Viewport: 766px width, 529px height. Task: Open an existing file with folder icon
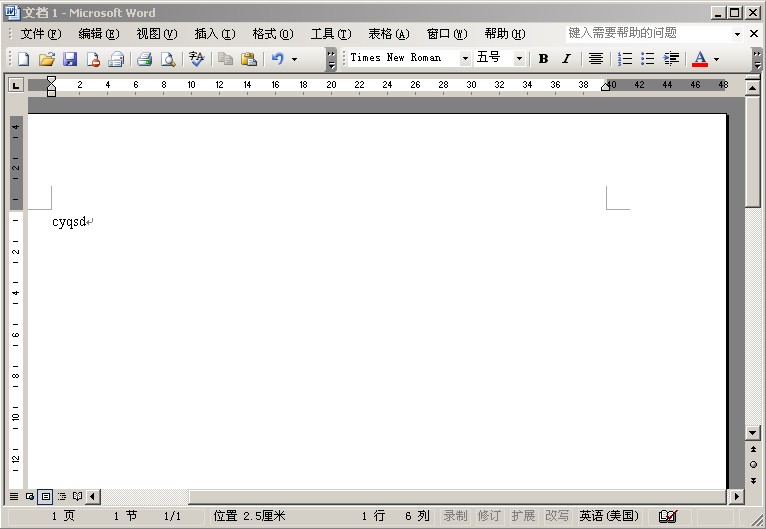click(x=47, y=59)
